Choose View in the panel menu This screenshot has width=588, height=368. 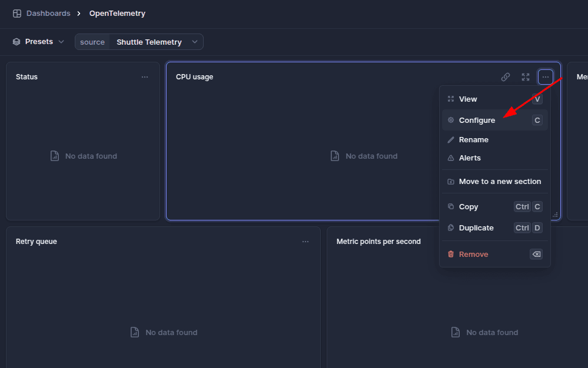point(468,99)
